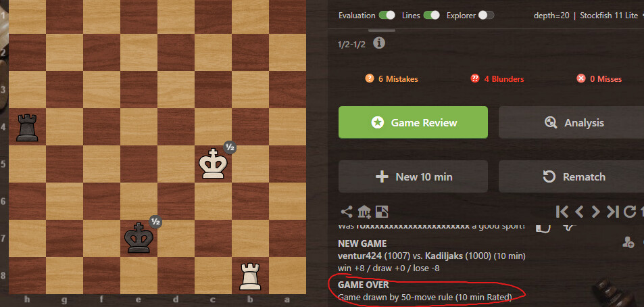The height and width of the screenshot is (307, 644).
Task: Turn off the Evaluation toggle
Action: [x=387, y=16]
